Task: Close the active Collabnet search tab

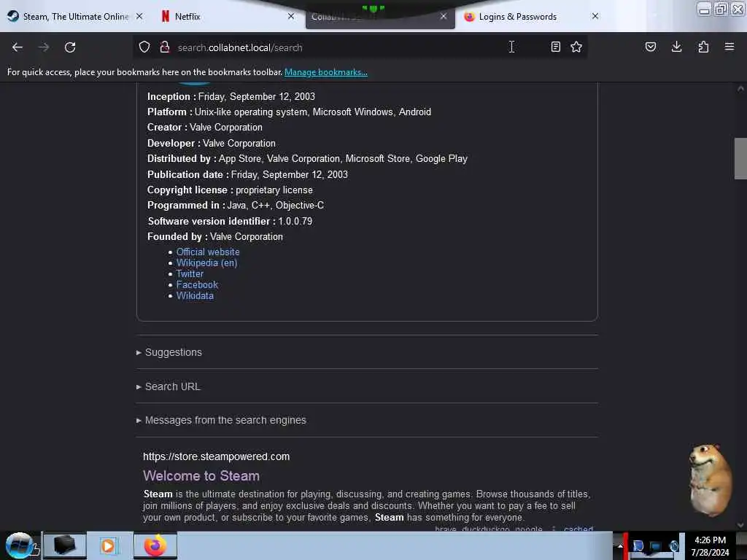Action: (444, 16)
